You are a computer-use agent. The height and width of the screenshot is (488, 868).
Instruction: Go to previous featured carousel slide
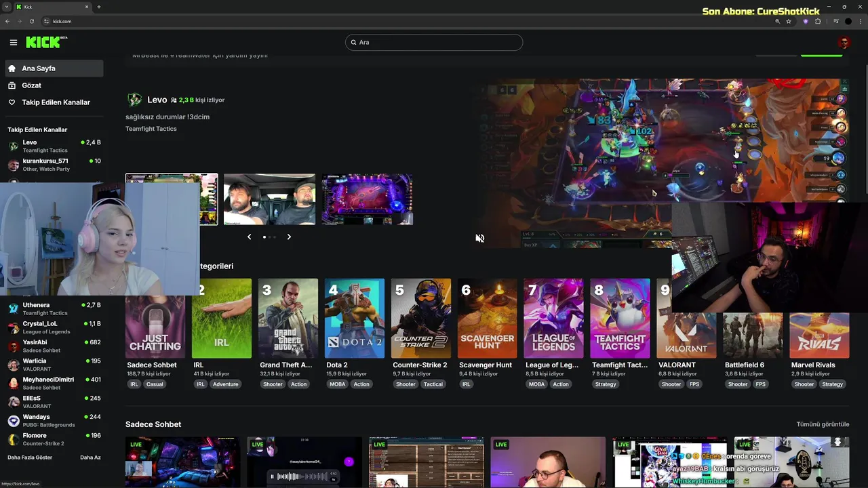(249, 237)
